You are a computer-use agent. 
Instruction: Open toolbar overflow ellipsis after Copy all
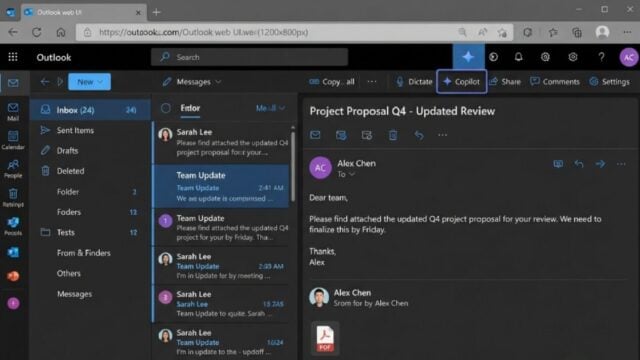click(371, 82)
